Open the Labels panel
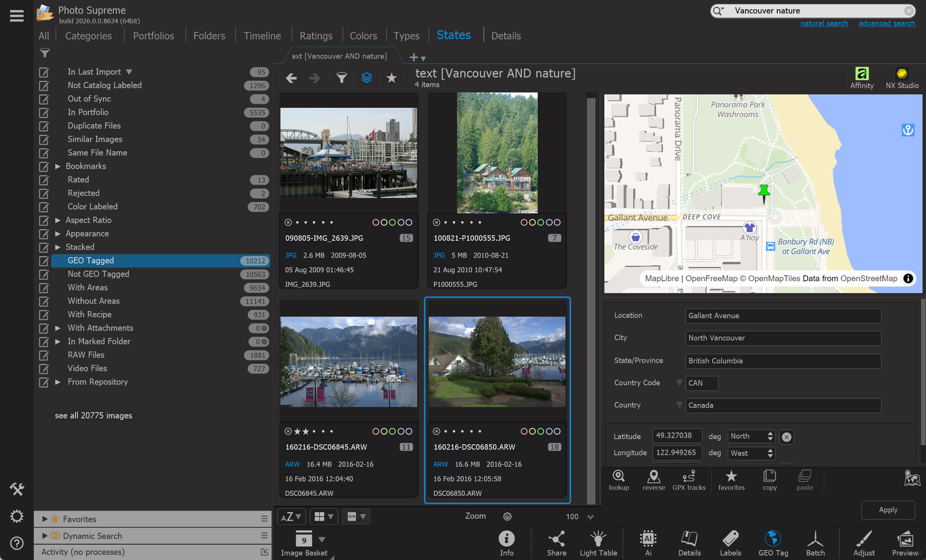This screenshot has height=560, width=926. point(731,544)
